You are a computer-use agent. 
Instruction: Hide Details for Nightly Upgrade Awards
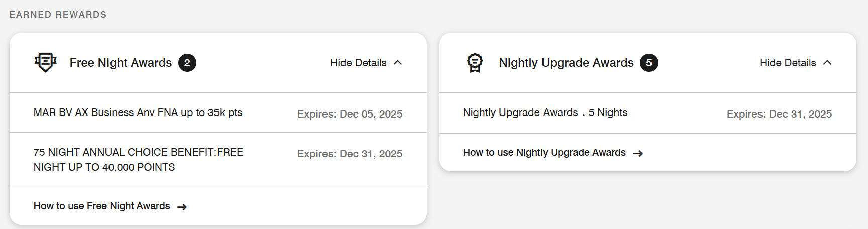point(788,63)
